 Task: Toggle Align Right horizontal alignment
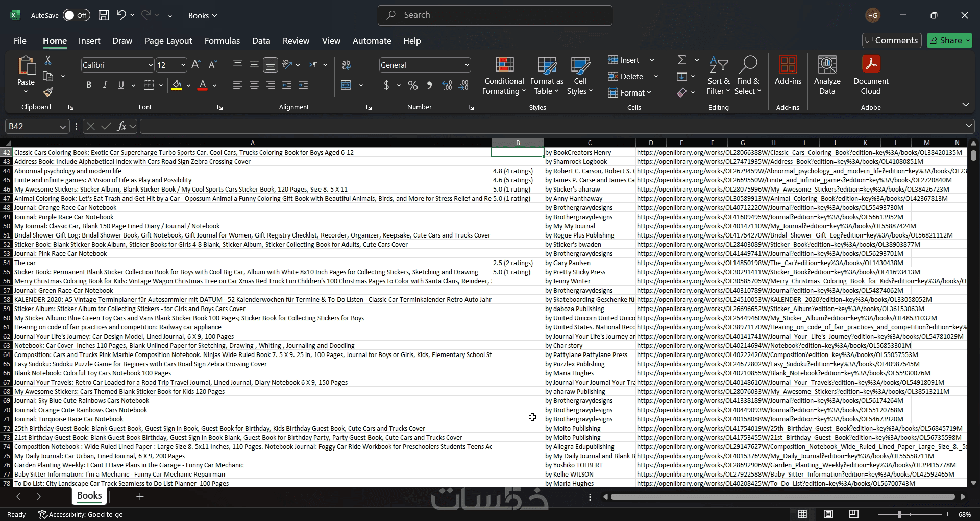(271, 85)
